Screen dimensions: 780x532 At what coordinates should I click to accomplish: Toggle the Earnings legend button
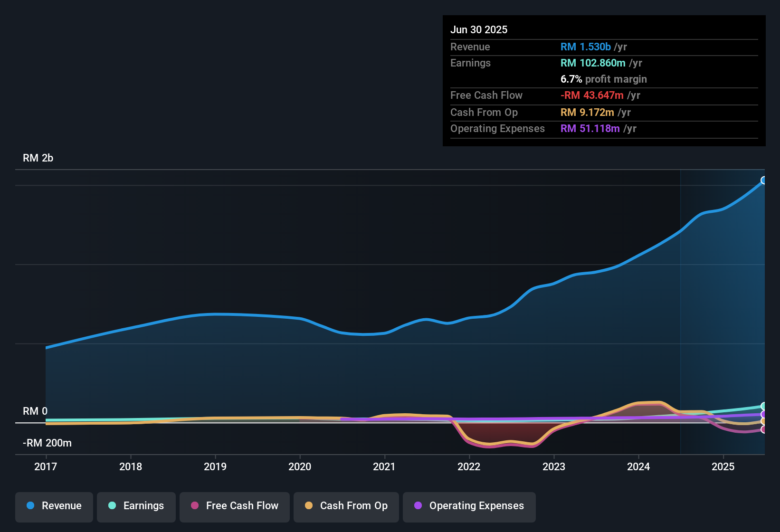(136, 507)
